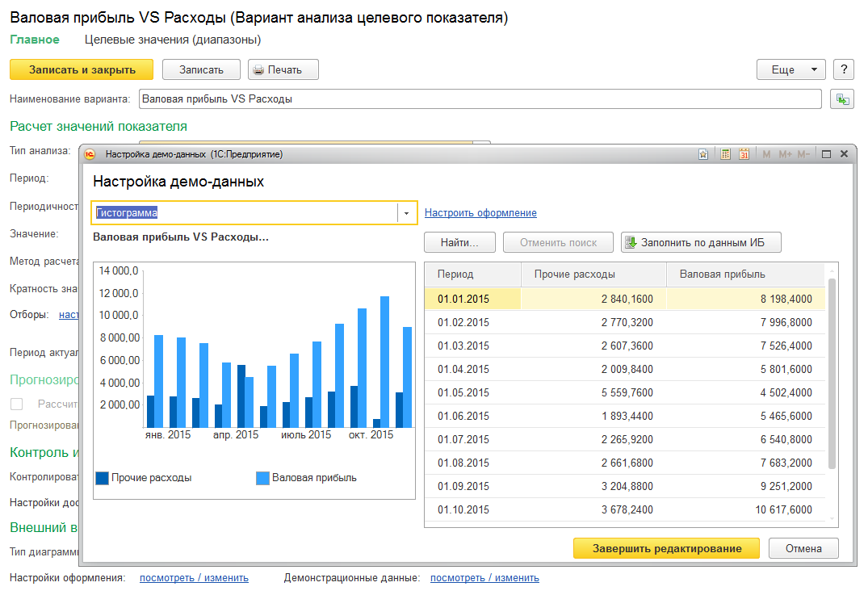Viewport: 868px width, 595px height.
Task: Click the Печать printer button
Action: pyautogui.click(x=283, y=69)
